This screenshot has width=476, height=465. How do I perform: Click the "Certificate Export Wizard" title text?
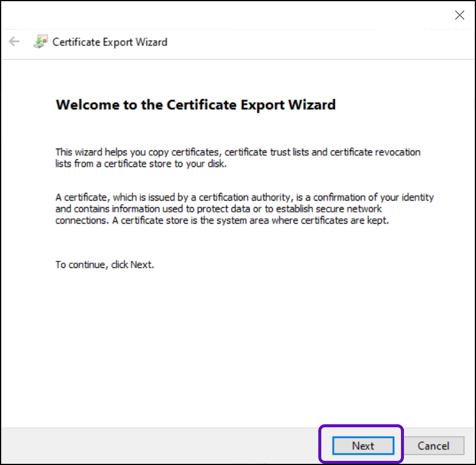[x=110, y=42]
